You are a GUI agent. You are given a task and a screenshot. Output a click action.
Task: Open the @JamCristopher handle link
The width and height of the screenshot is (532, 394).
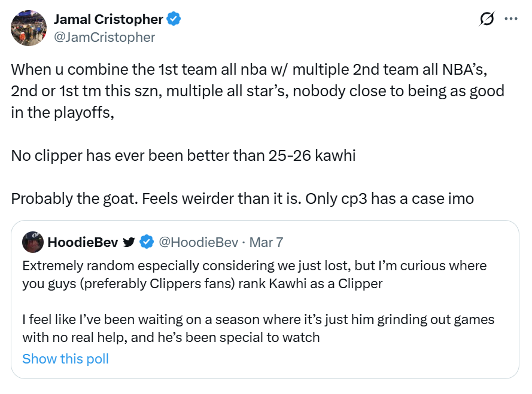tap(104, 37)
